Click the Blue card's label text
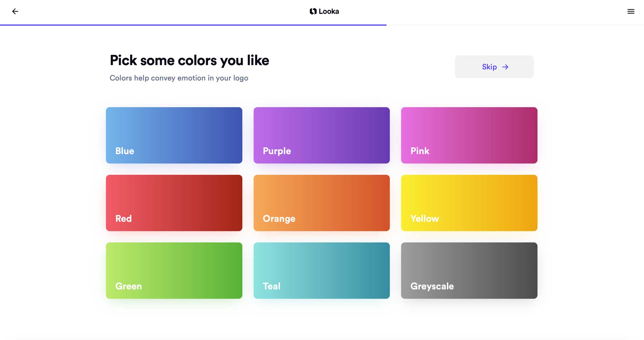 point(124,151)
